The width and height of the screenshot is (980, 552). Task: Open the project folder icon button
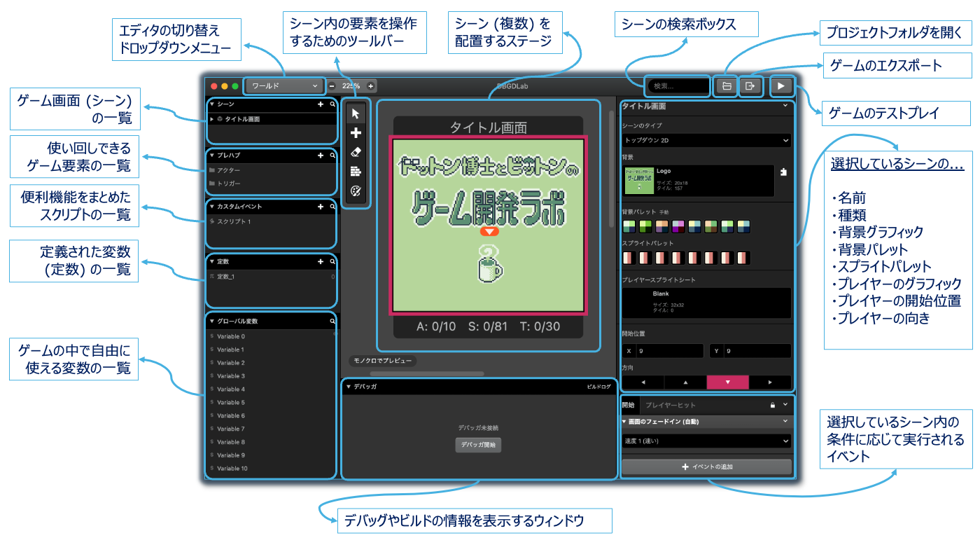click(727, 86)
